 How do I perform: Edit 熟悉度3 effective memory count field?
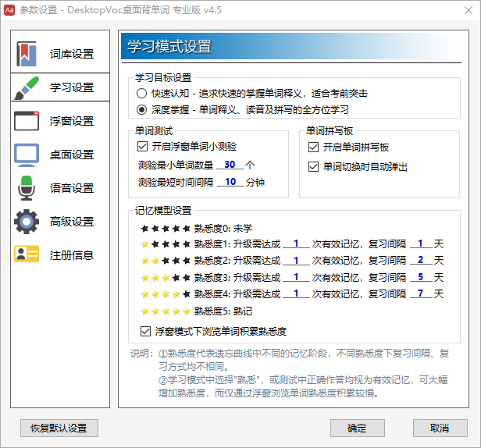click(296, 277)
